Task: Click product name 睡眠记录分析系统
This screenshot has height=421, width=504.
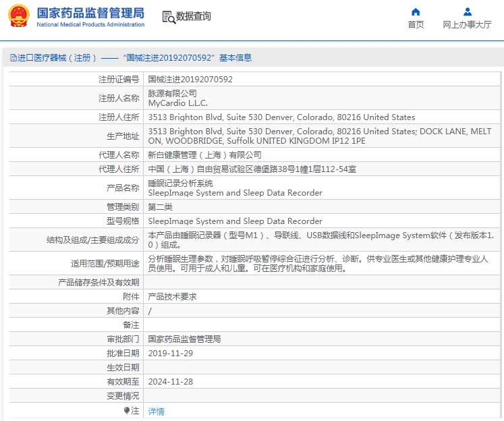Action: coord(180,184)
